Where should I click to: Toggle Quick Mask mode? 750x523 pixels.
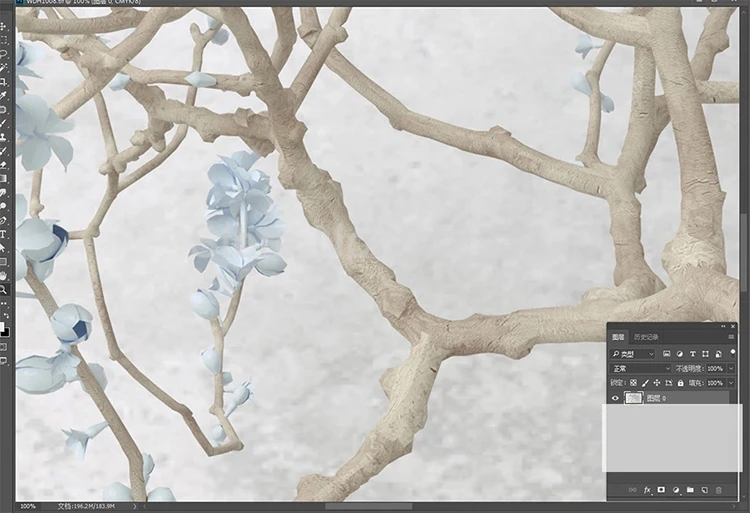pos(3,347)
